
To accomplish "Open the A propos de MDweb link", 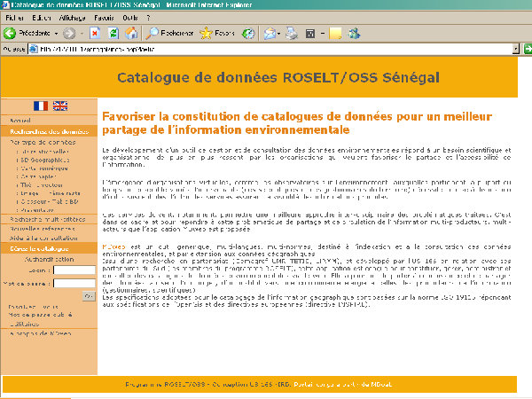I will [x=41, y=333].
